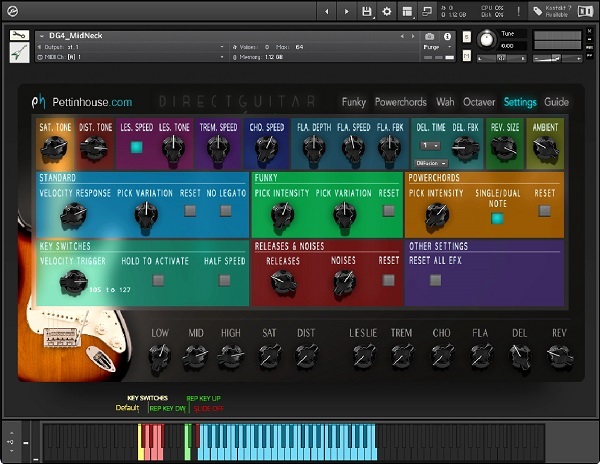600x464 pixels.
Task: Click the "105 to 127" velocity range text
Action: click(x=110, y=290)
